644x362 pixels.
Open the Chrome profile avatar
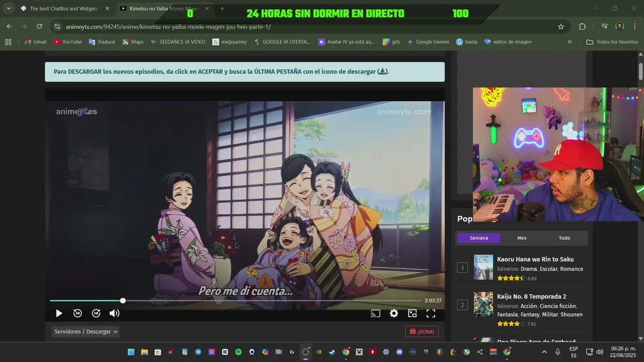(620, 27)
